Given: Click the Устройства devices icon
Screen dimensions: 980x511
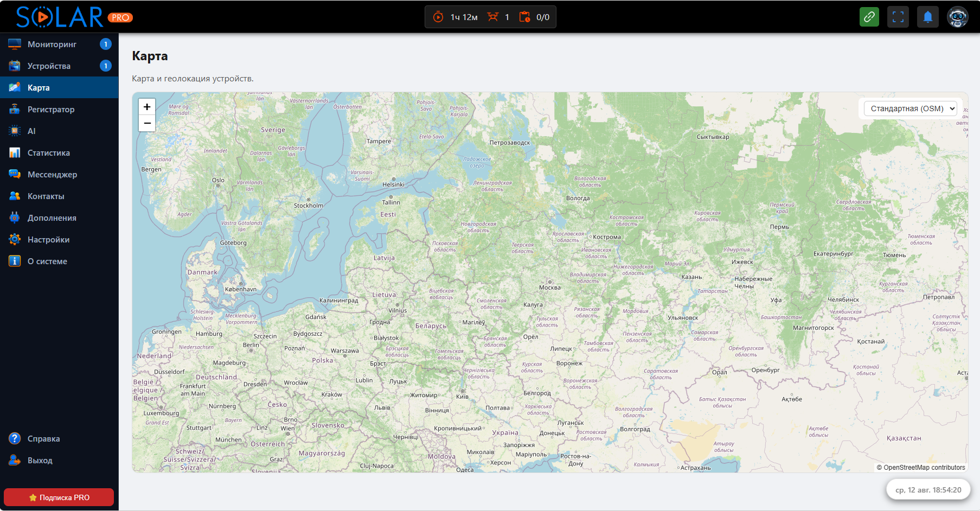Looking at the screenshot, I should (x=15, y=66).
